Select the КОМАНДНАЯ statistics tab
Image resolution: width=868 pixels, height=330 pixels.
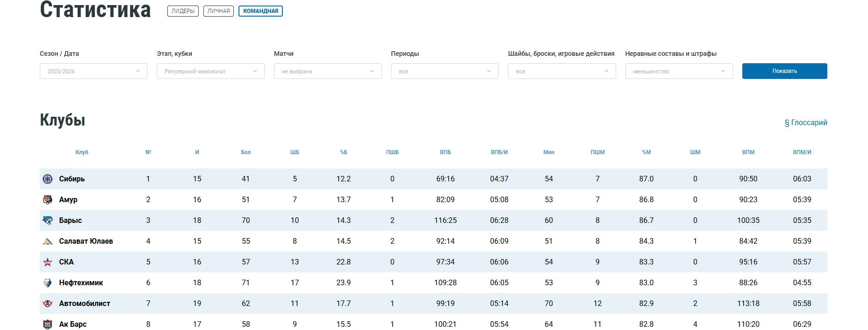260,11
